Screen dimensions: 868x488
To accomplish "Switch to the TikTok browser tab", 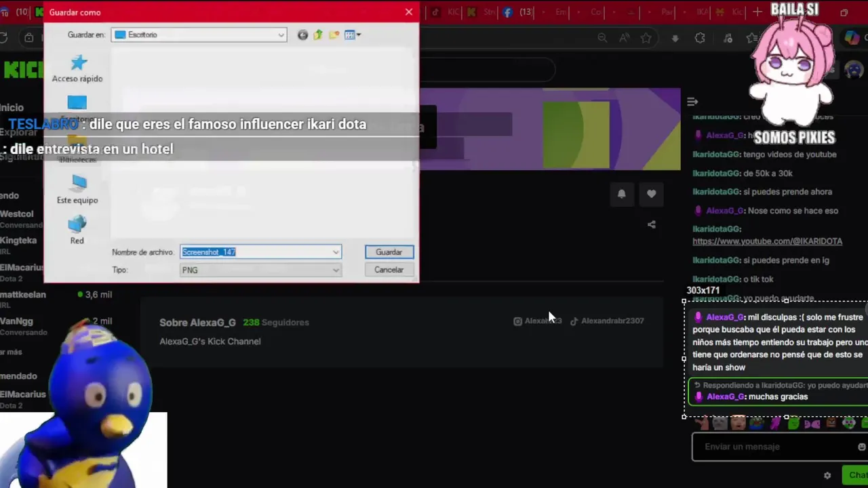I will 445,12.
